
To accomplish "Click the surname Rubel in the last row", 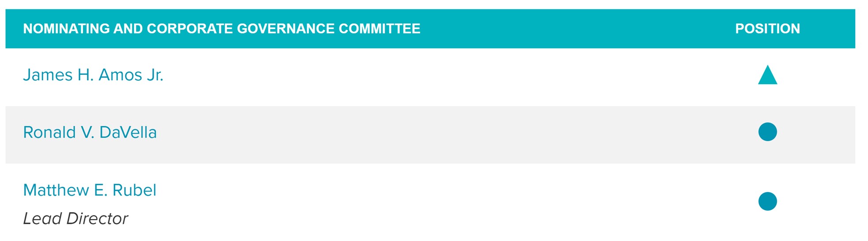I will click(x=134, y=190).
